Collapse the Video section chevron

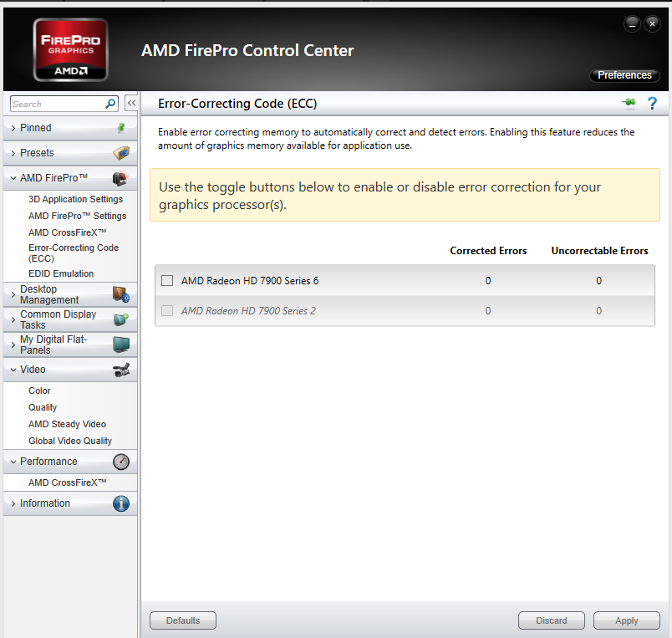(13, 370)
